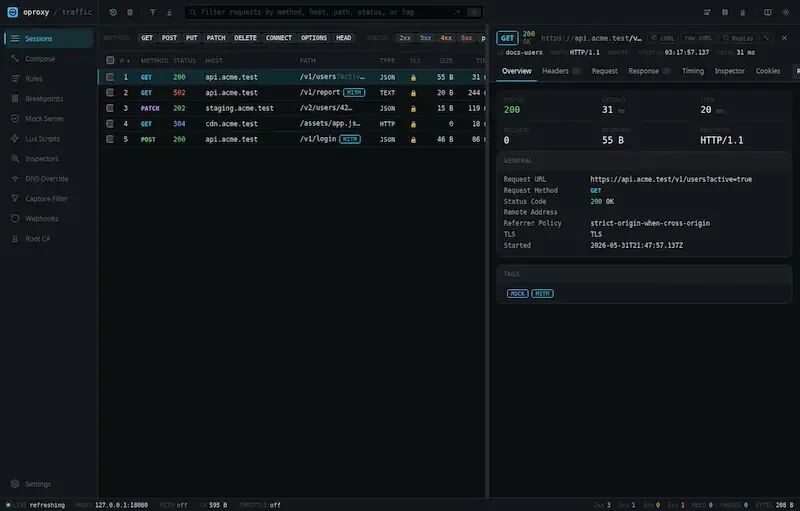Check the checkbox for session 4 cdn.acme.test
Screen dimensions: 800x511
pyautogui.click(x=110, y=123)
